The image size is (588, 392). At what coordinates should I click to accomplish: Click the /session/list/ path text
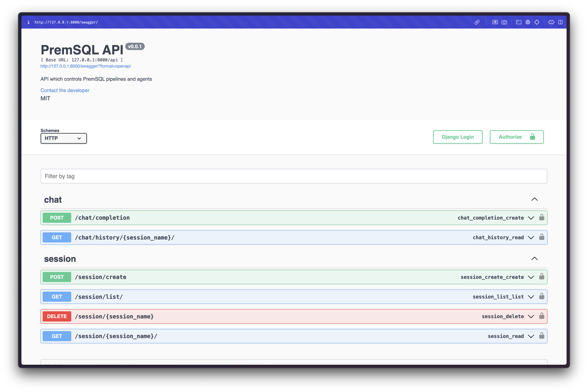click(x=99, y=297)
